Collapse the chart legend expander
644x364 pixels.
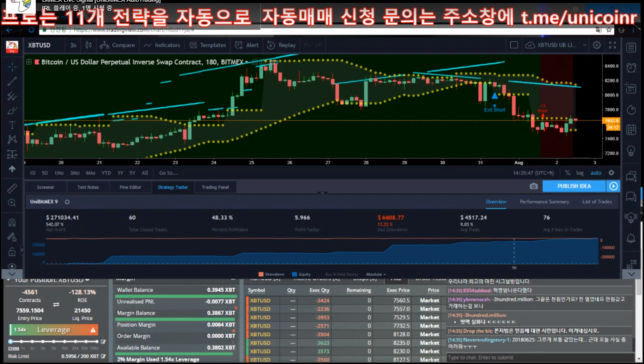pyautogui.click(x=29, y=62)
